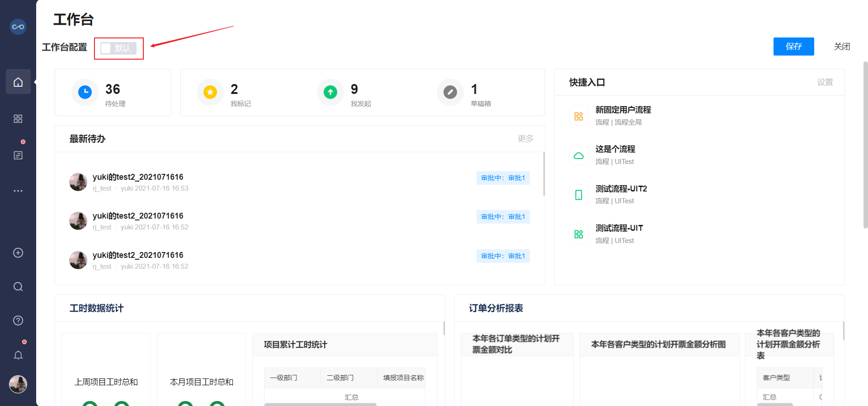Click the user avatar at sidebar bottom

tap(18, 384)
